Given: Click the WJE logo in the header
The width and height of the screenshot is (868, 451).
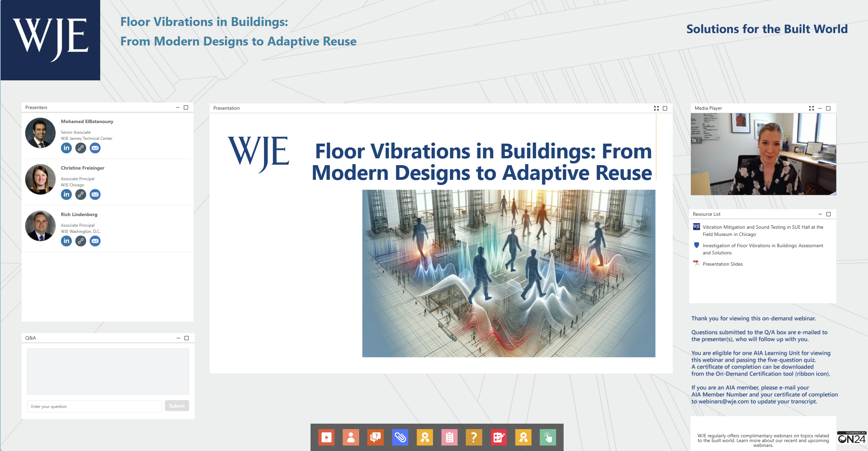Looking at the screenshot, I should (x=50, y=40).
